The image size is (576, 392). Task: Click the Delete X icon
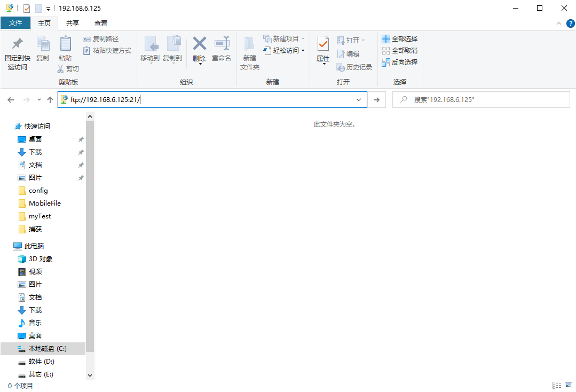[200, 43]
